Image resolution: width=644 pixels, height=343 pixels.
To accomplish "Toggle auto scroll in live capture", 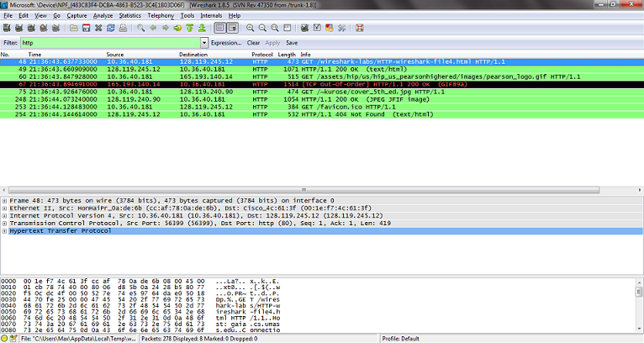I will [232, 28].
